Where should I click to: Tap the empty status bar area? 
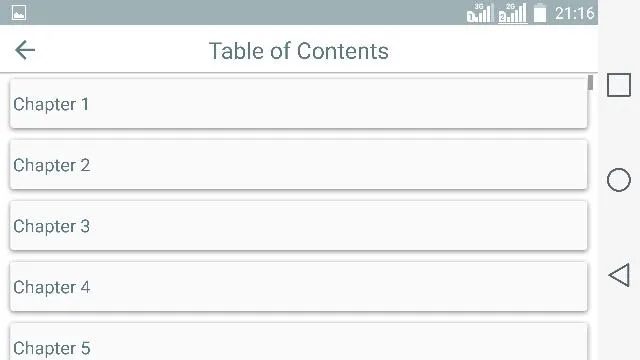245,12
